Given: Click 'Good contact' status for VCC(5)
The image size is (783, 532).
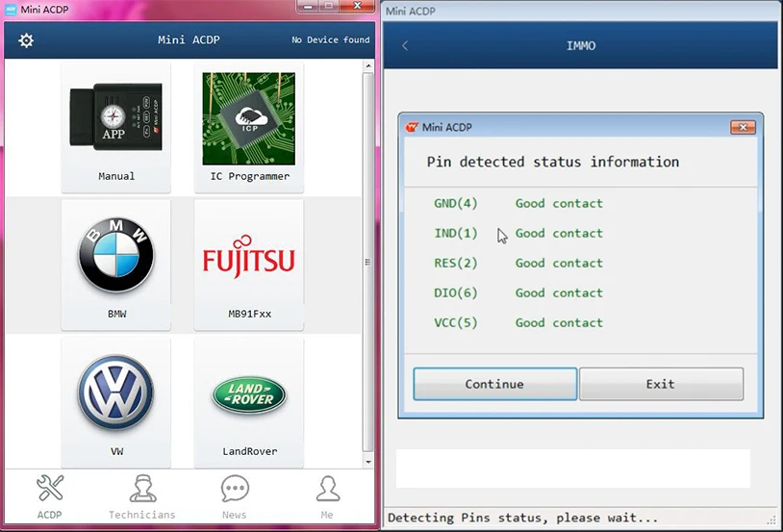Looking at the screenshot, I should tap(559, 323).
